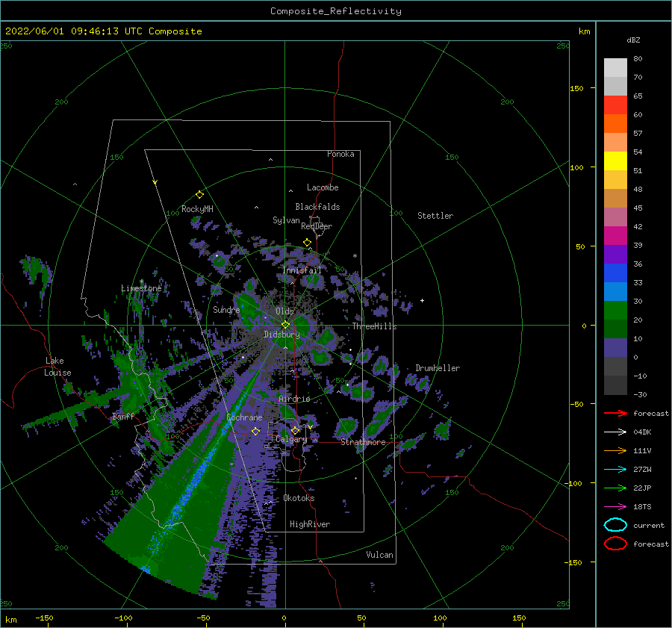
Task: Click the 36 dBZ blue color swatch
Action: pos(615,273)
